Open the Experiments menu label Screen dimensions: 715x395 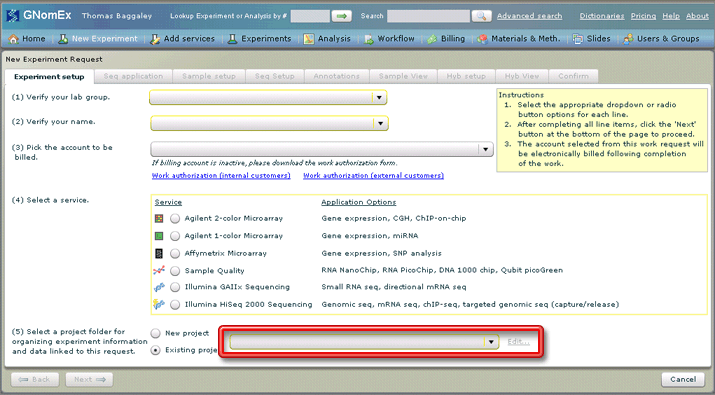point(266,39)
